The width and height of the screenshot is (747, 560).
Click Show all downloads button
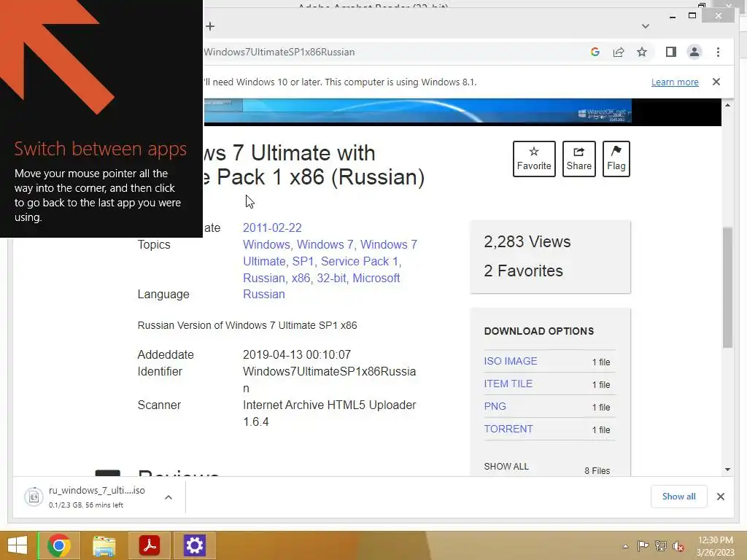[678, 497]
